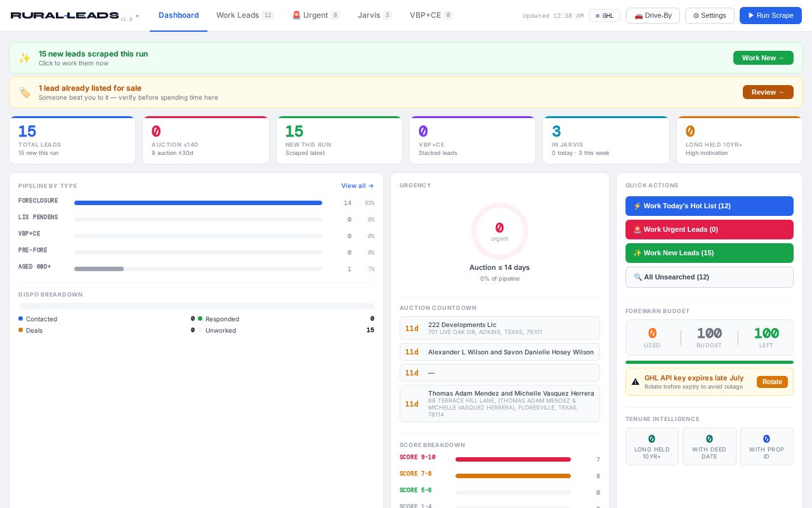Click the urgent donut ring showing 0
The height and width of the screenshot is (508, 812).
(499, 231)
